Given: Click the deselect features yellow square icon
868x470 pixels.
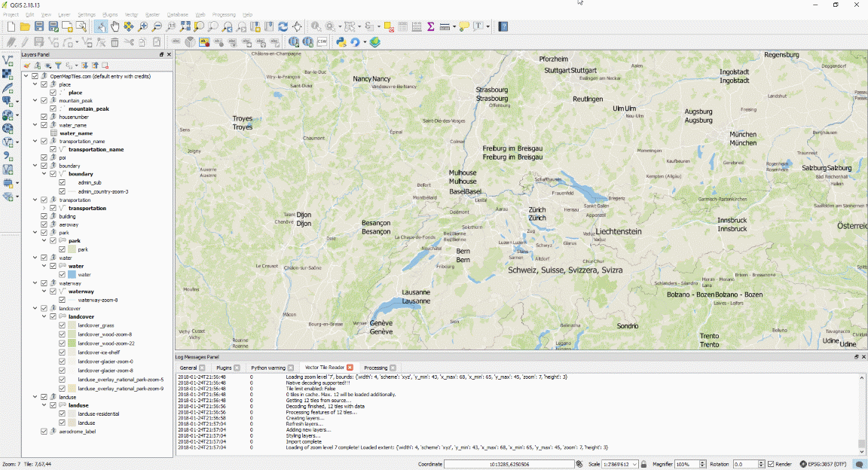Looking at the screenshot, I should click(389, 26).
